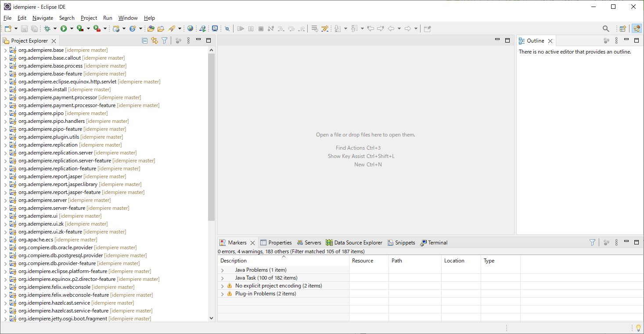
Task: Click the Skip All Breakpoints icon
Action: pyautogui.click(x=227, y=29)
